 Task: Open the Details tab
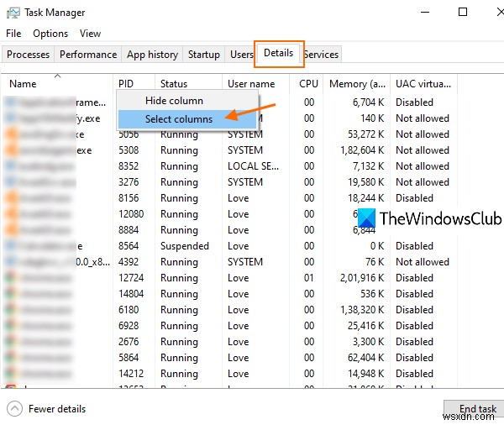[x=278, y=53]
